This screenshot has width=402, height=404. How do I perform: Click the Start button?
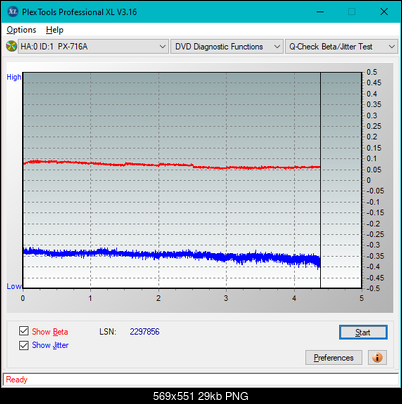point(363,332)
